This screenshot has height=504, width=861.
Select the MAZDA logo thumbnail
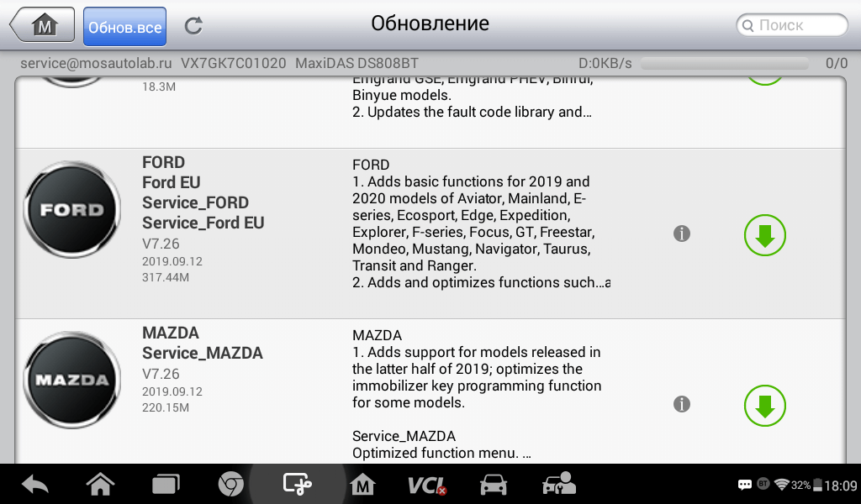click(x=72, y=380)
